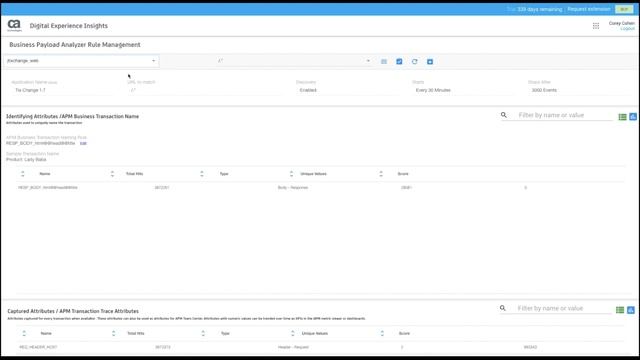The width and height of the screenshot is (640, 360).
Task: Sort Identifying Attributes by the first column arrows
Action: (x=22, y=174)
